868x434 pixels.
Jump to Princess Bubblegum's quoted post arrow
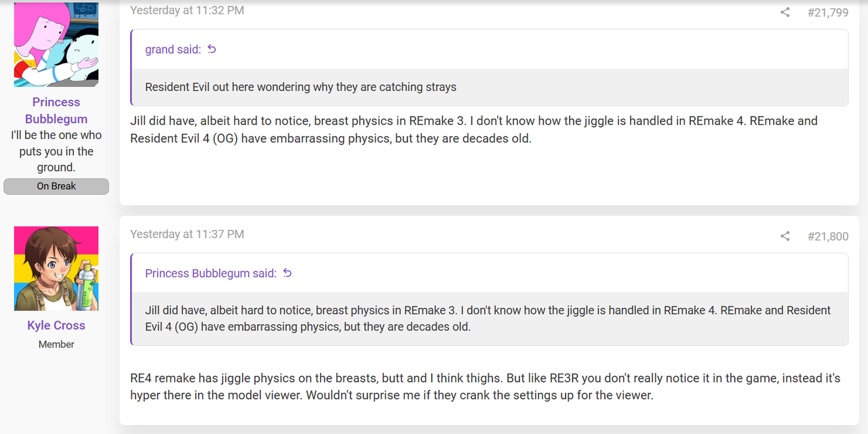(287, 273)
